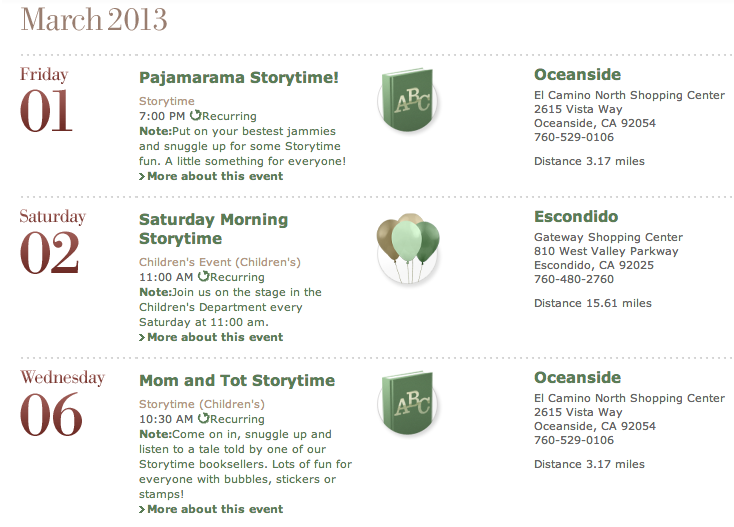Open the Saturday Morning Storytime event title
The width and height of the screenshot is (734, 527).
click(213, 229)
